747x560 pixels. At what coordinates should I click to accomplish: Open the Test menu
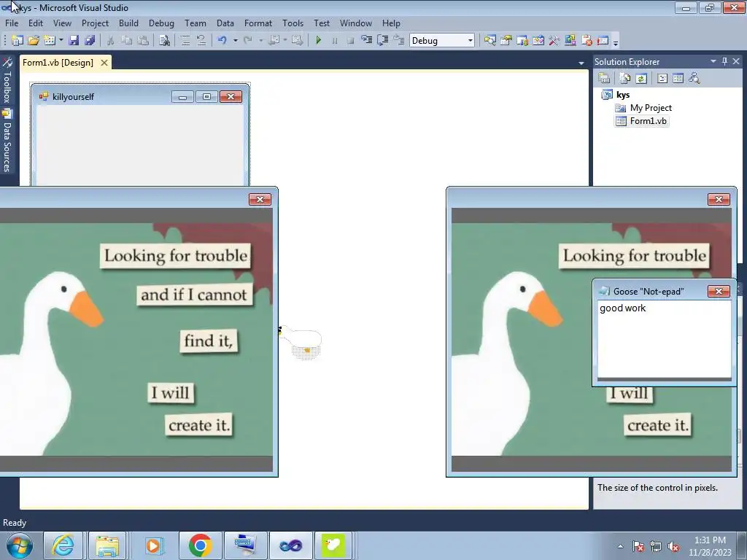click(x=322, y=23)
